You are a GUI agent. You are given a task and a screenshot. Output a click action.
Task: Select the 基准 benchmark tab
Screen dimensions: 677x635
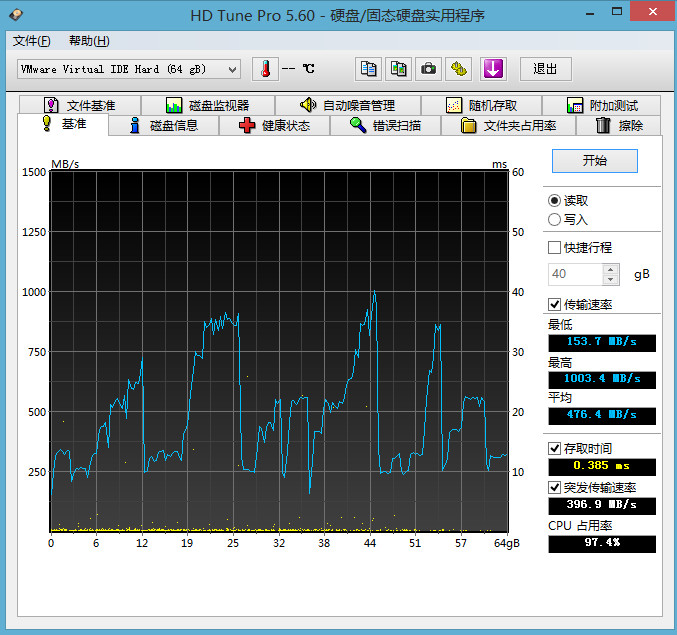[x=63, y=124]
